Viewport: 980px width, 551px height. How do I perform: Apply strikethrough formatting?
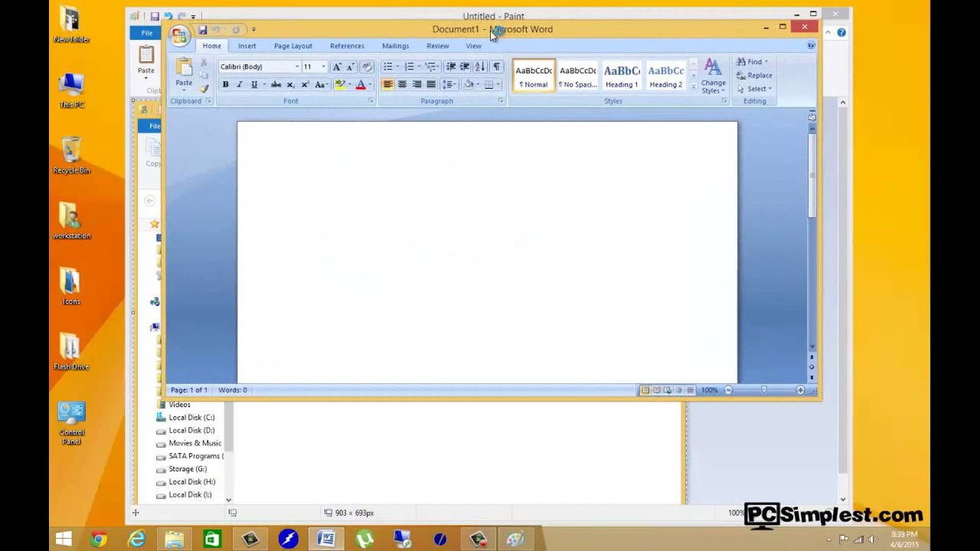pyautogui.click(x=276, y=84)
